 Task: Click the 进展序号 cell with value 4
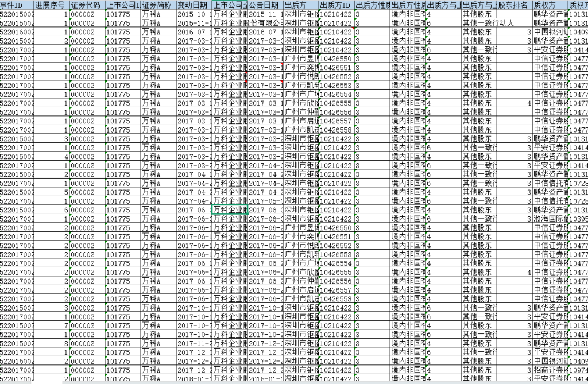[x=52, y=156]
